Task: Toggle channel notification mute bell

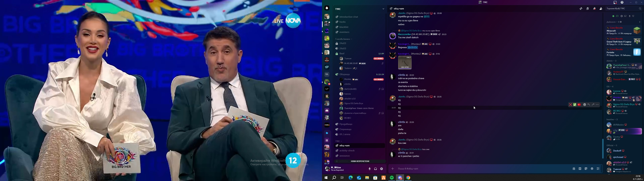Action: click(x=587, y=9)
